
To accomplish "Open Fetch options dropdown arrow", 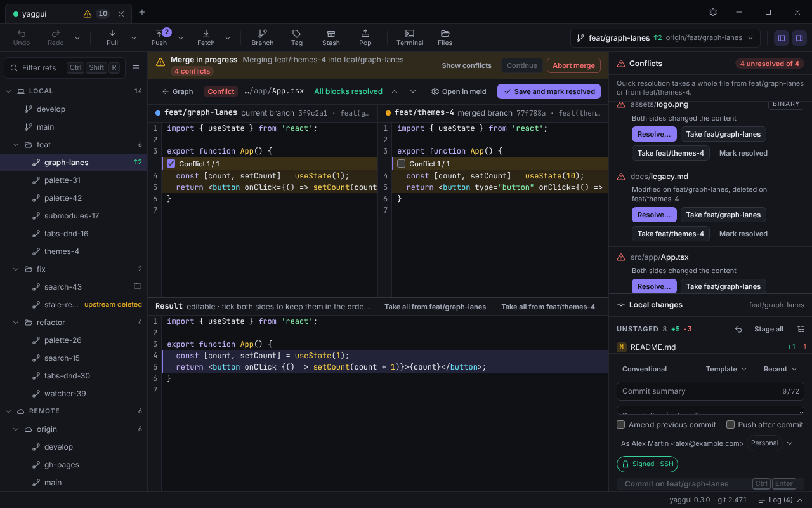I will click(x=228, y=38).
